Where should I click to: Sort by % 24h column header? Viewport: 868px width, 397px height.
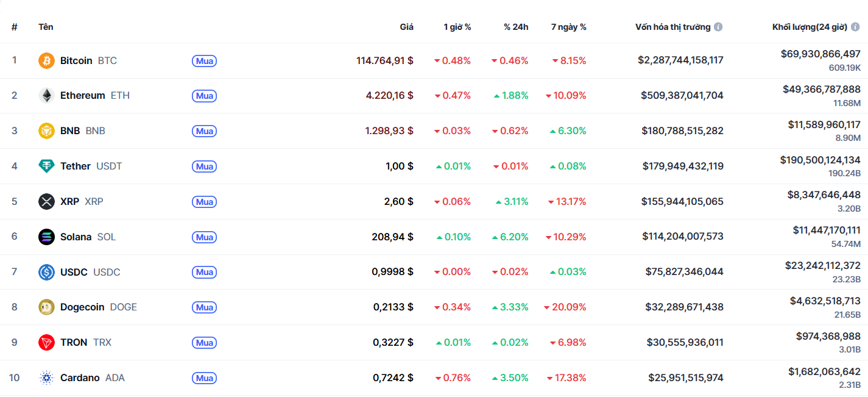pos(516,27)
